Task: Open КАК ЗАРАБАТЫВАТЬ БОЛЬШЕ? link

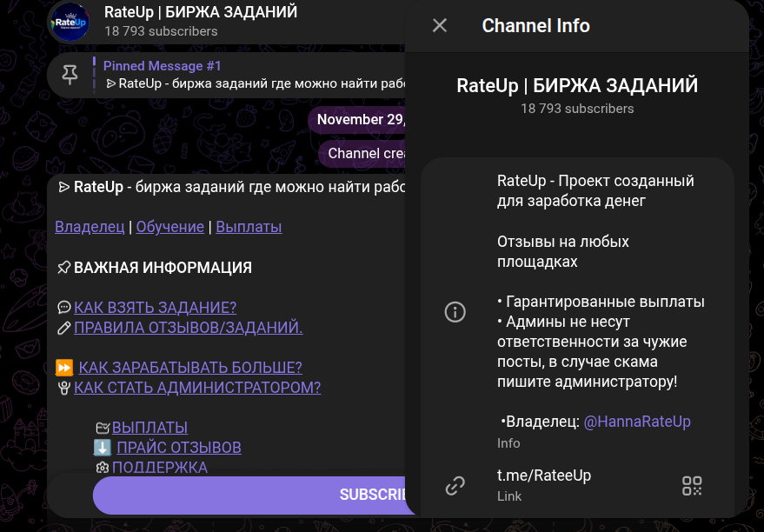Action: pyautogui.click(x=190, y=368)
